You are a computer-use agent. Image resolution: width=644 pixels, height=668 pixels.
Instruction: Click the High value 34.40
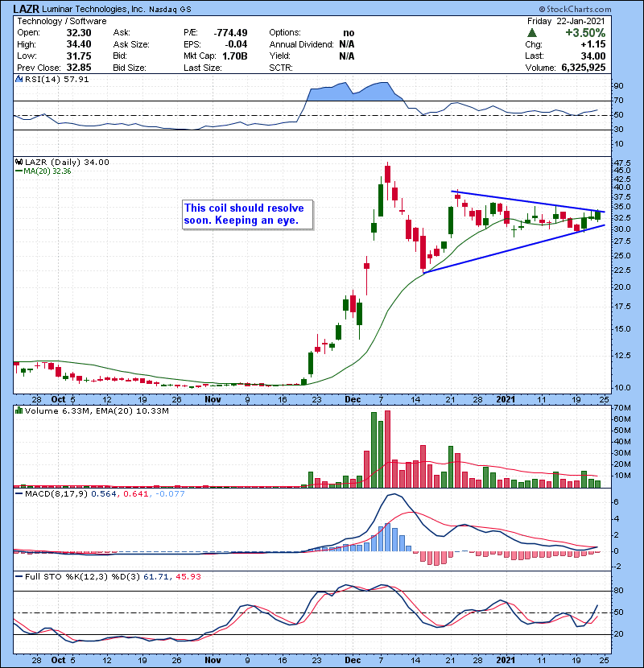(79, 44)
